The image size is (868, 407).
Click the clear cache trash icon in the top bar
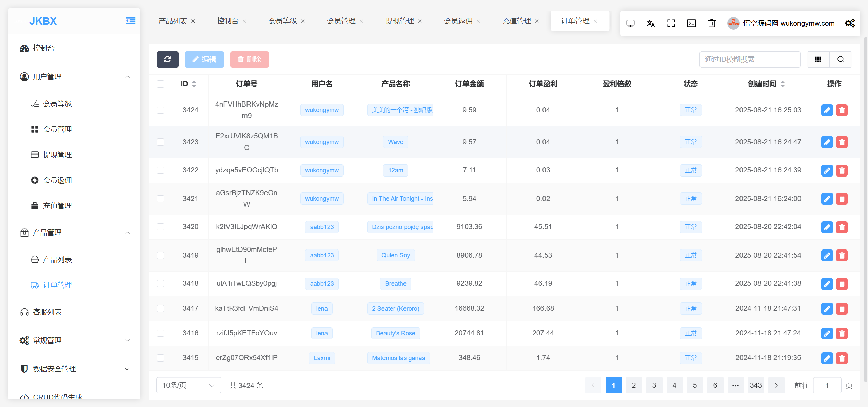point(712,23)
